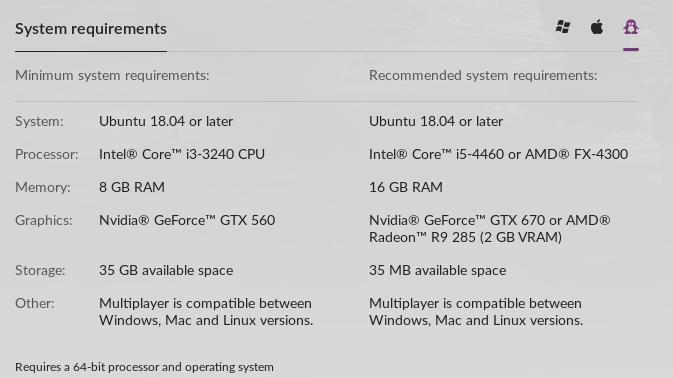Click the 8 GB RAM value
673x378 pixels.
tap(132, 187)
